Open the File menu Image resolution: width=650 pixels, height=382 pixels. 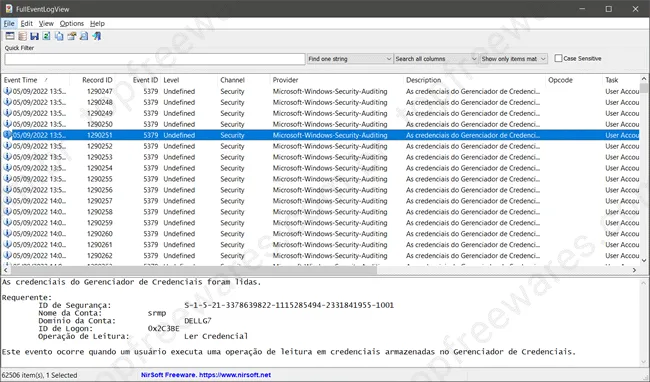point(9,24)
